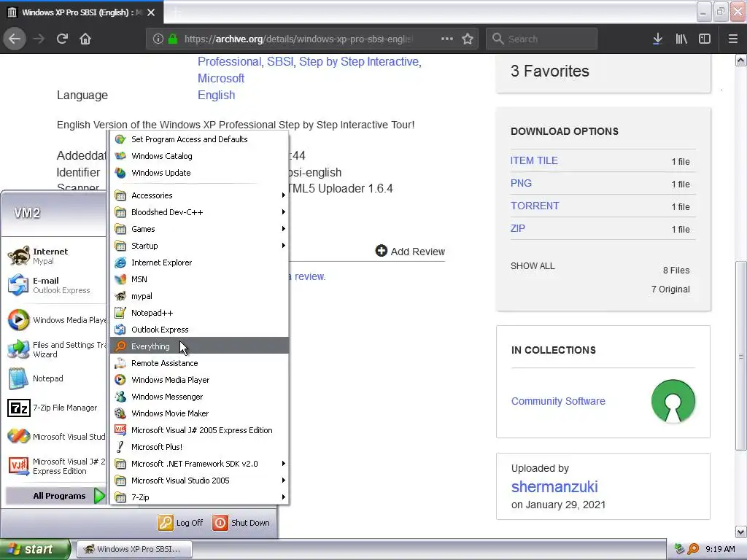
Task: Open Files and Settings Transfer Wizard
Action: (55, 349)
